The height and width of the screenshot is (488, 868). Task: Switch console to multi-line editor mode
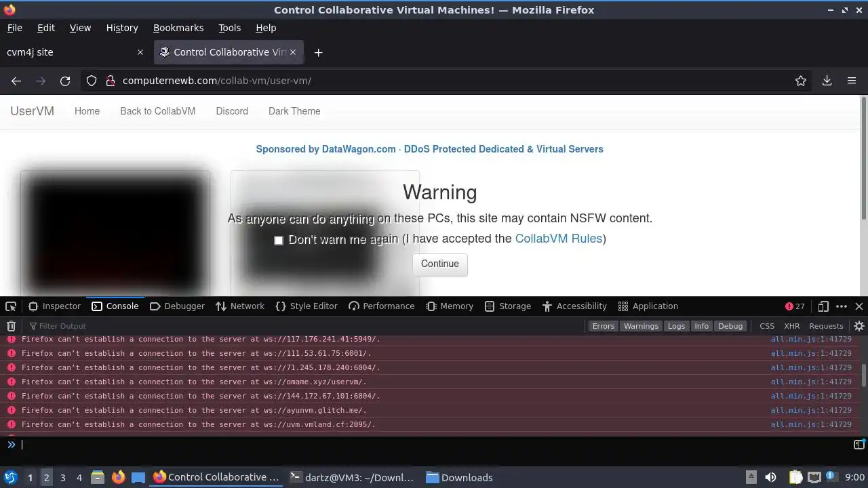coord(859,445)
